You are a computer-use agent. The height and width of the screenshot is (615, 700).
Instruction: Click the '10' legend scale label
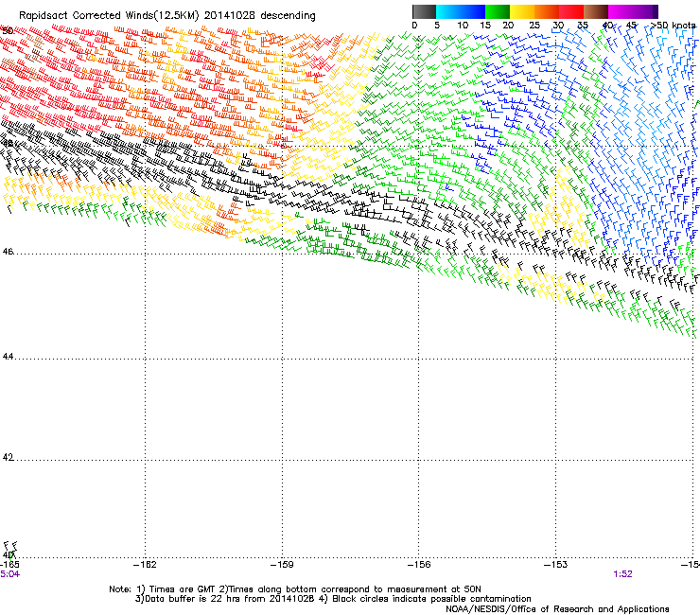pos(463,26)
